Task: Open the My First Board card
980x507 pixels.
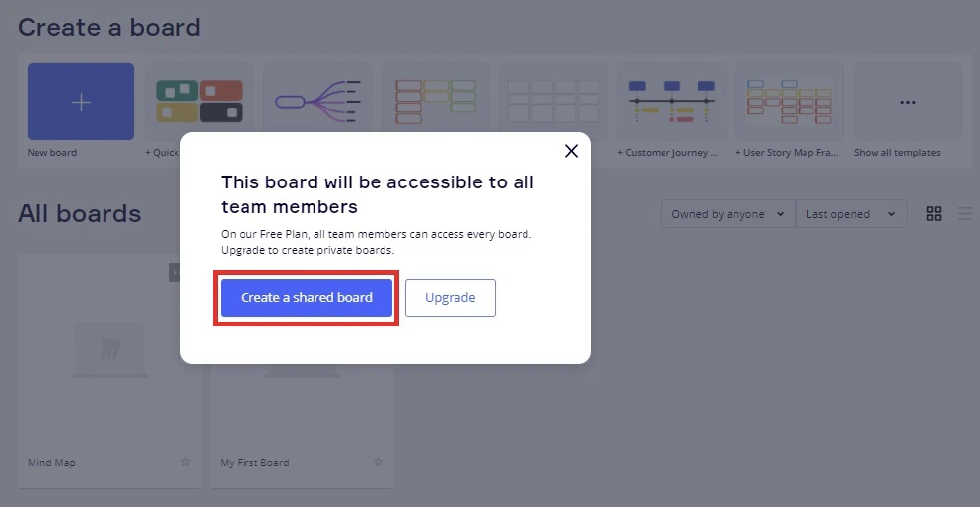Action: 302,414
